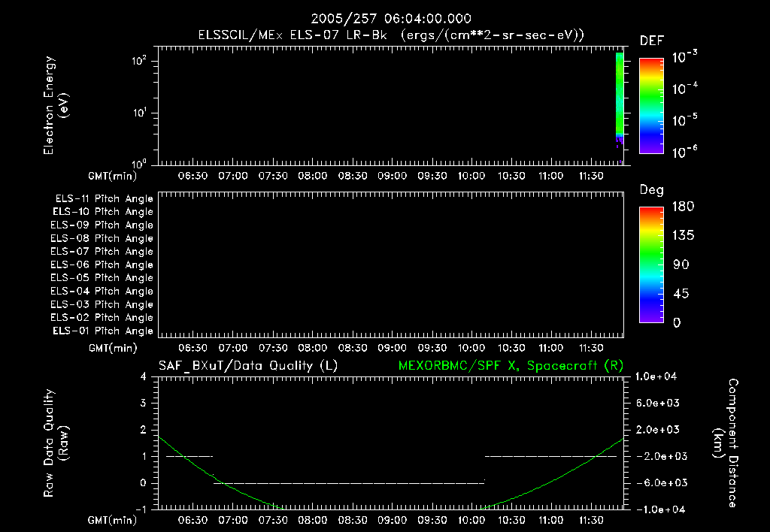This screenshot has width=770, height=532.
Task: Click the DEF color bar legend
Action: 651,106
